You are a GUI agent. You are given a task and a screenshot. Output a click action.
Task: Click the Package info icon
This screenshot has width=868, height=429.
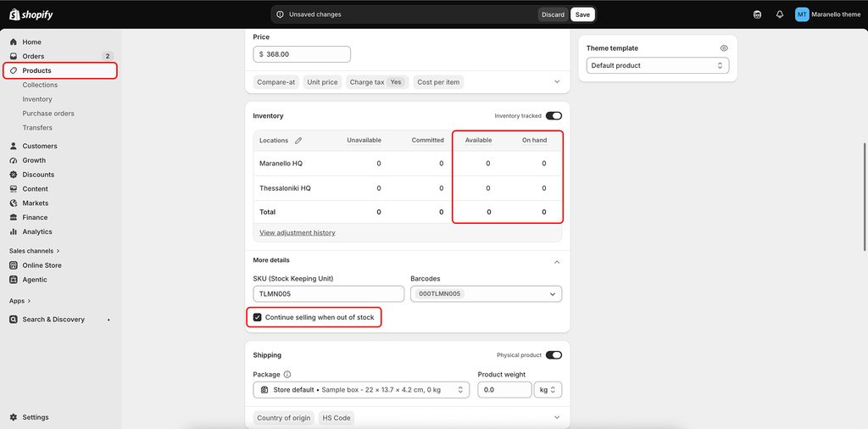click(287, 374)
